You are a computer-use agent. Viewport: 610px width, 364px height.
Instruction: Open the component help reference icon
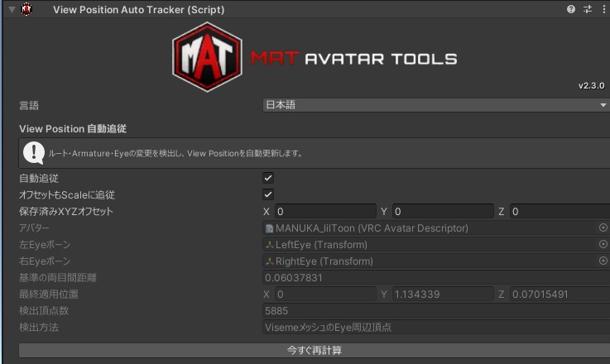click(x=571, y=9)
